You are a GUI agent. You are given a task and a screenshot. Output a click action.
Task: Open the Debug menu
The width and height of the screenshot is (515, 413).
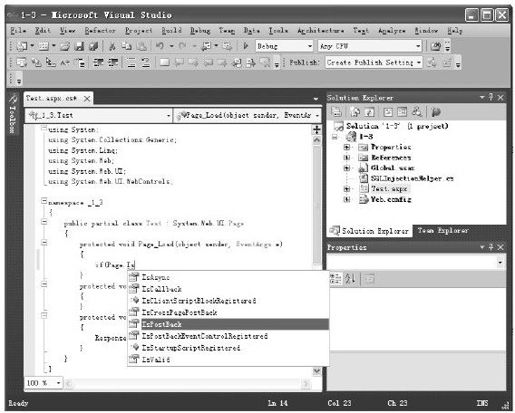coord(200,31)
